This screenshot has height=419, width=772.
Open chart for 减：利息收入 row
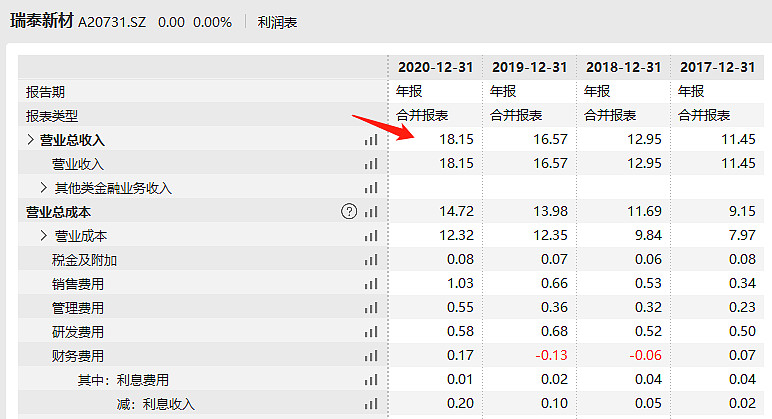click(x=371, y=404)
